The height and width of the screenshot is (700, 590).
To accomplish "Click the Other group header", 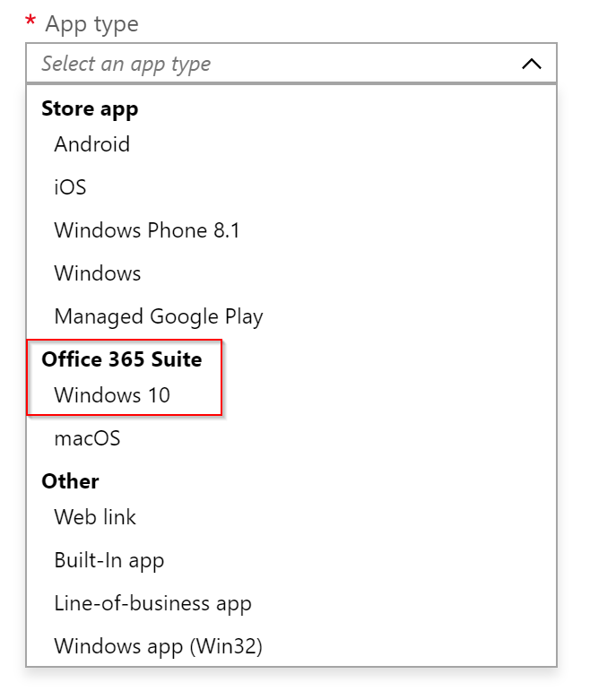I will 70,481.
